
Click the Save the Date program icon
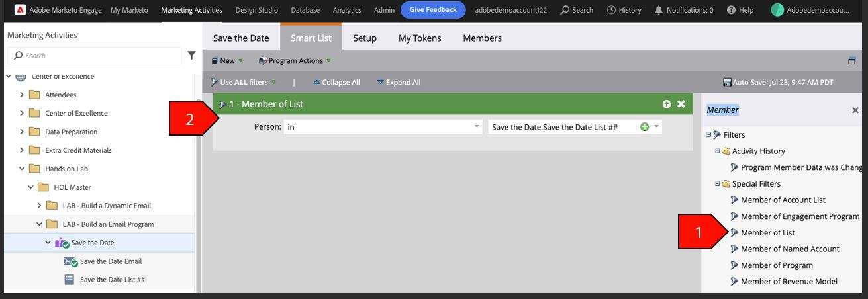pos(62,243)
